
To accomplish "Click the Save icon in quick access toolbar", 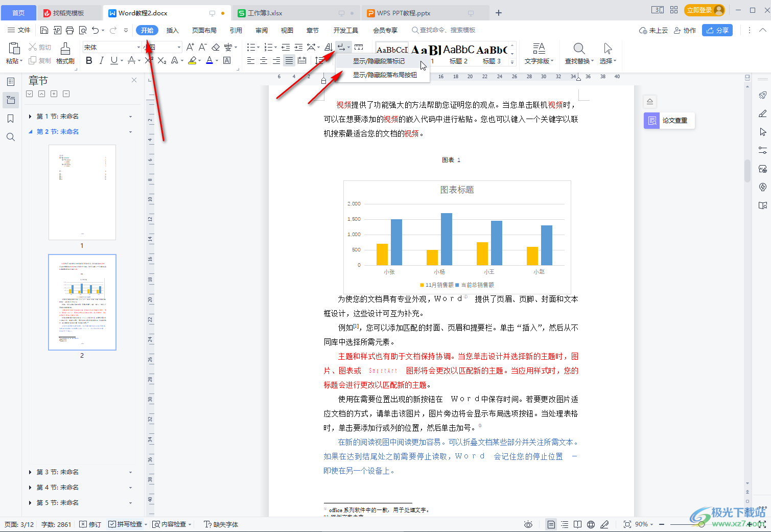I will (44, 30).
